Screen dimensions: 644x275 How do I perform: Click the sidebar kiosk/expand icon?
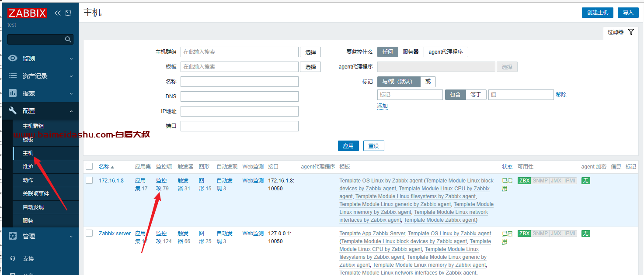click(68, 13)
